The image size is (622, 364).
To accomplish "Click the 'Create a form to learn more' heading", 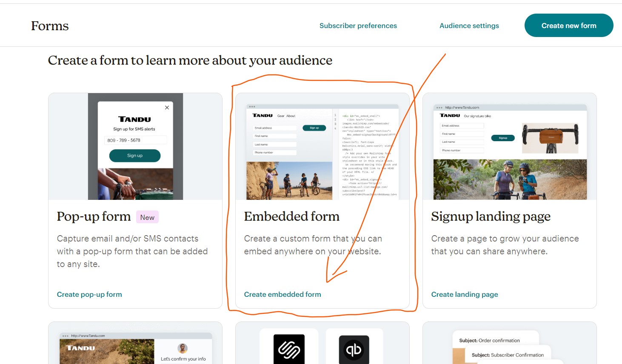I will click(x=190, y=60).
